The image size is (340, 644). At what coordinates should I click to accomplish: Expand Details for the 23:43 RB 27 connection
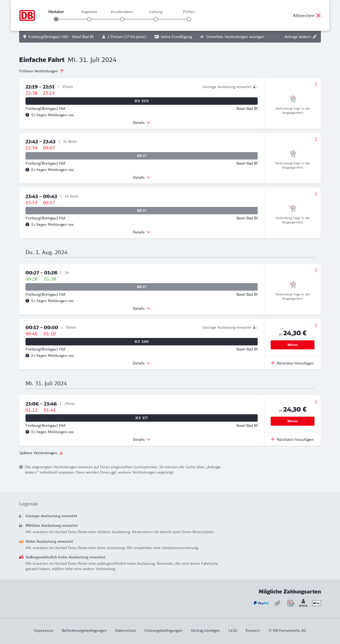[x=142, y=232]
